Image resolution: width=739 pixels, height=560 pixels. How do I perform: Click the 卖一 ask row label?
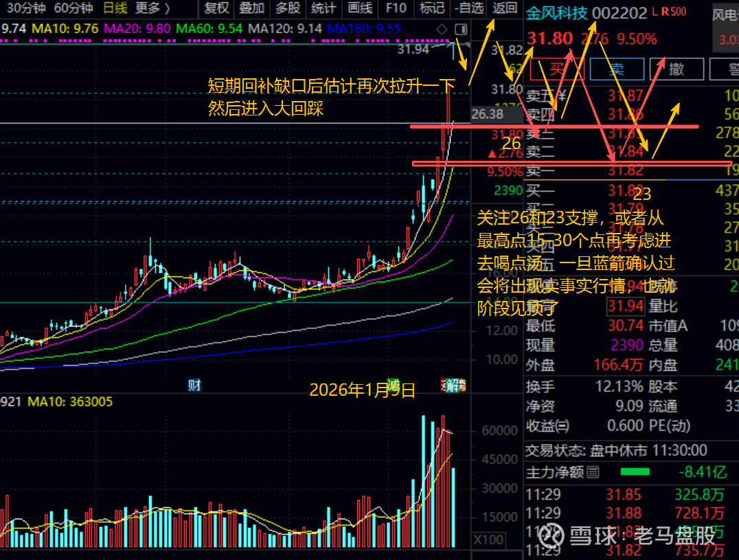pos(540,170)
